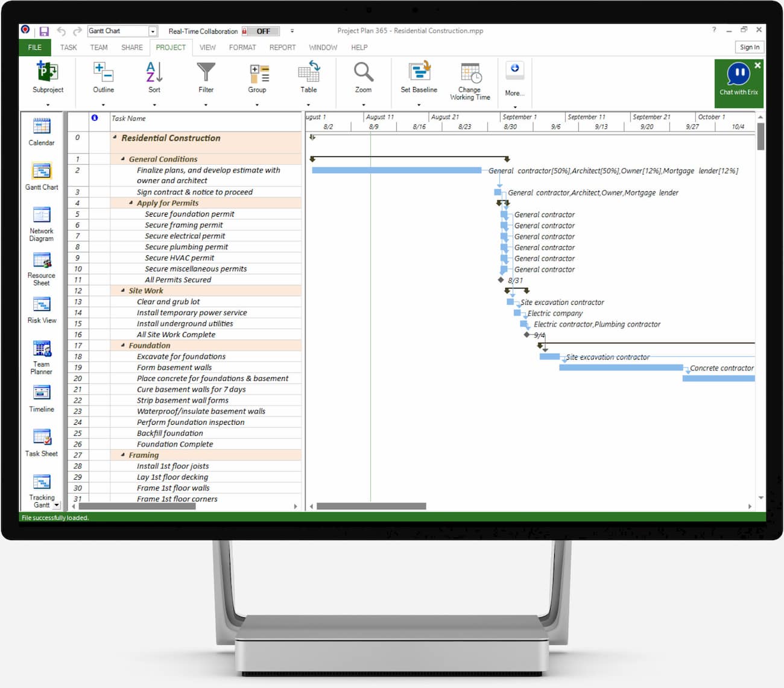Image resolution: width=784 pixels, height=688 pixels.
Task: Open Quick Access toolbar customize arrow
Action: click(292, 31)
